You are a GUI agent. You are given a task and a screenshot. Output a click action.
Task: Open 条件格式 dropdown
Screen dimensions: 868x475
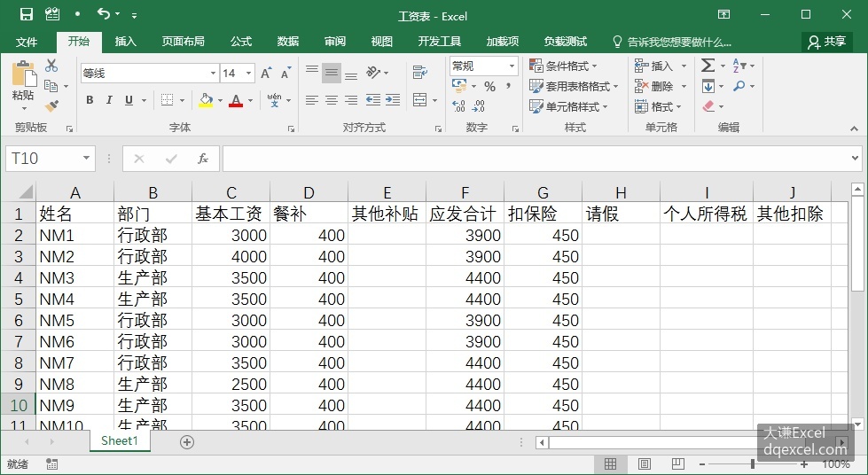tap(563, 66)
